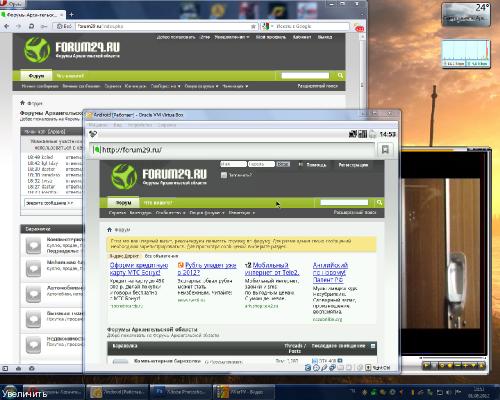Open Registration link in Android forum header

353,165
